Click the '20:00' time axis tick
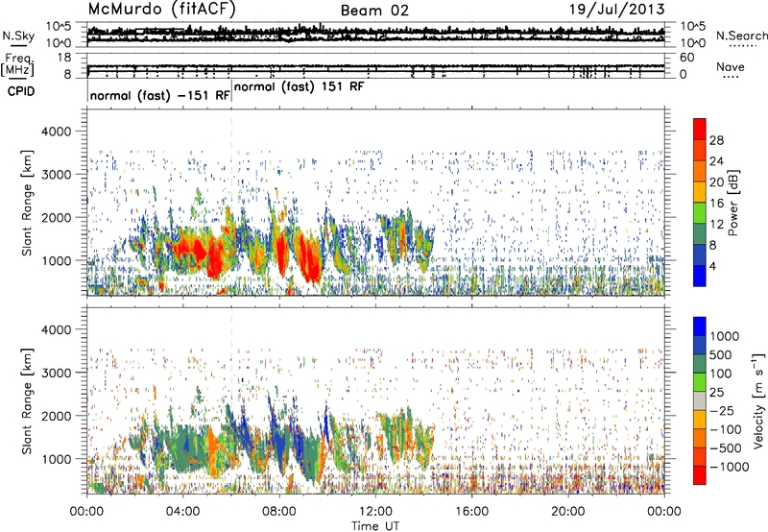 (x=567, y=512)
